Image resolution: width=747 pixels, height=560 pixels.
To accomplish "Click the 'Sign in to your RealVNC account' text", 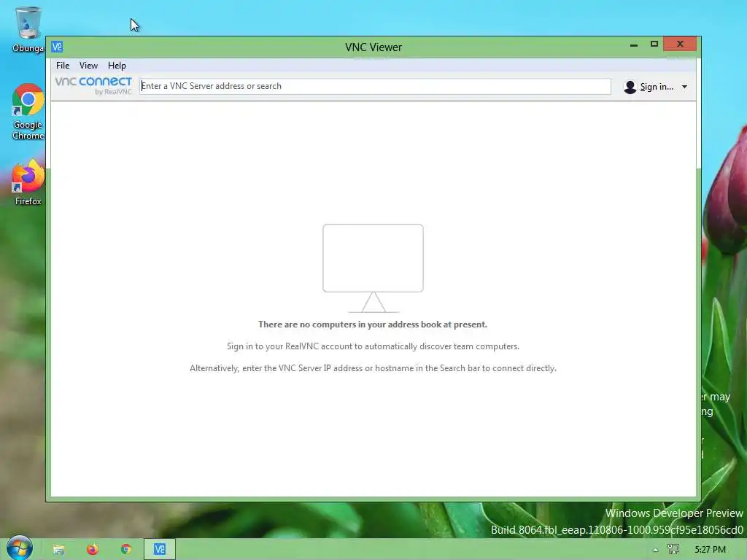I will point(373,346).
